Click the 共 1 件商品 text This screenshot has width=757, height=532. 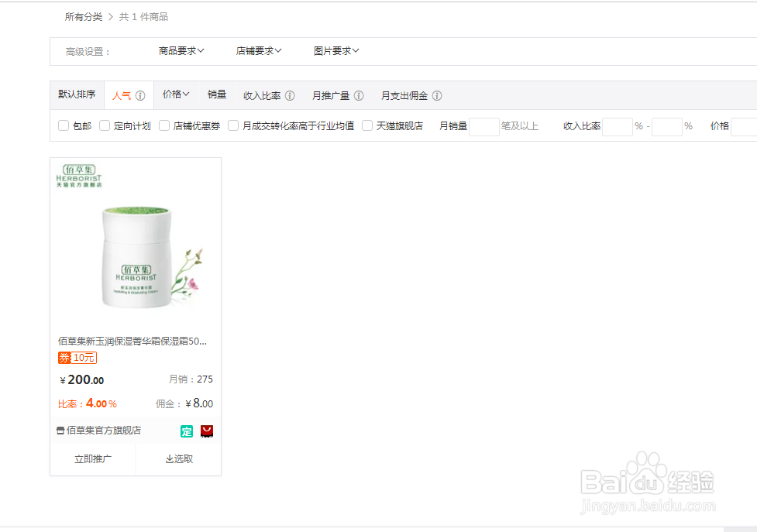[x=143, y=17]
